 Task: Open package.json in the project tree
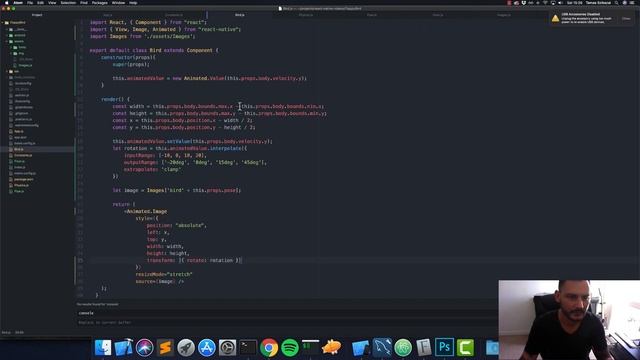click(24, 180)
